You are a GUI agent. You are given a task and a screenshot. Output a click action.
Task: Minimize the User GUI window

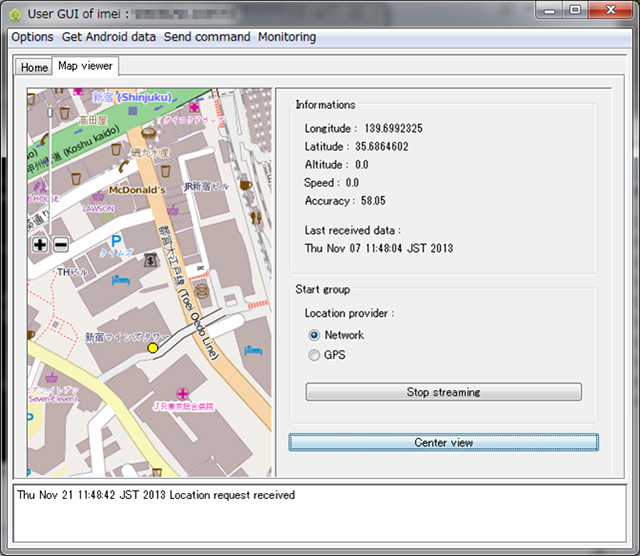click(x=549, y=10)
